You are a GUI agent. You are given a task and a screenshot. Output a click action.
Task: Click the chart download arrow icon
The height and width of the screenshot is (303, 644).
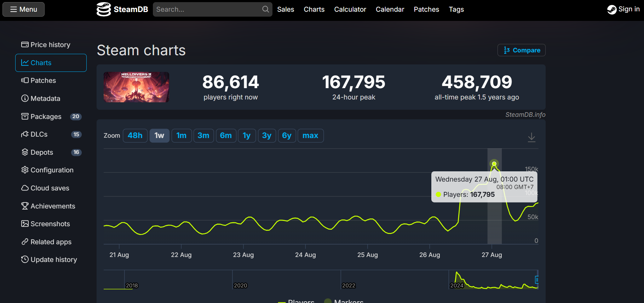click(x=531, y=137)
